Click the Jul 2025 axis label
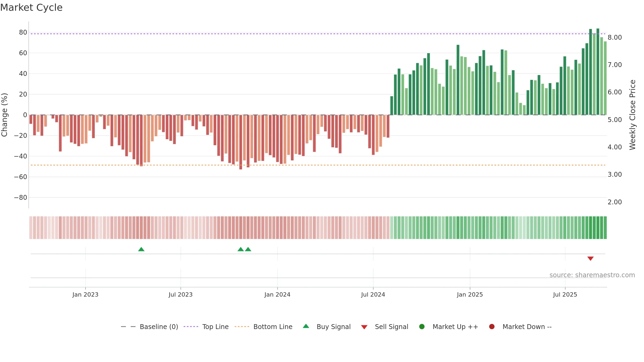This screenshot has width=644, height=362. 565,295
